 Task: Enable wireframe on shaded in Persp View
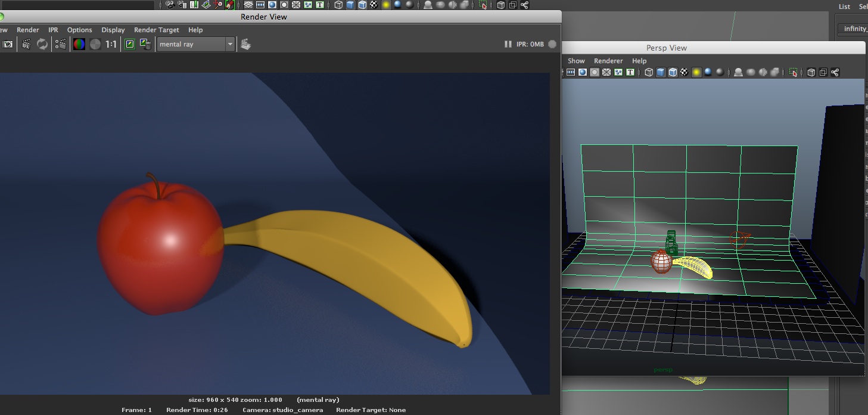coord(673,72)
